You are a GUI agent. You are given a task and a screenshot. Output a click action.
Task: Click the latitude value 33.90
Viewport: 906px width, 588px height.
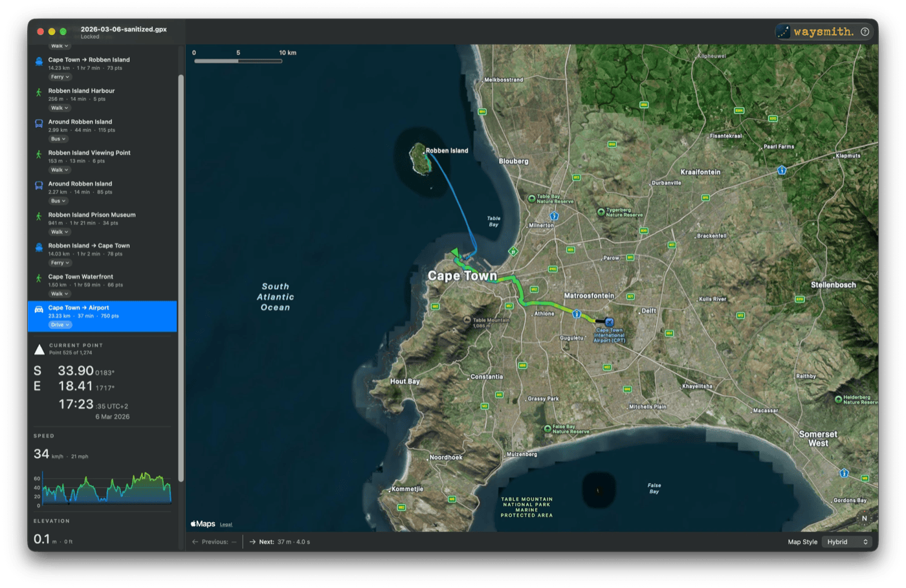76,371
